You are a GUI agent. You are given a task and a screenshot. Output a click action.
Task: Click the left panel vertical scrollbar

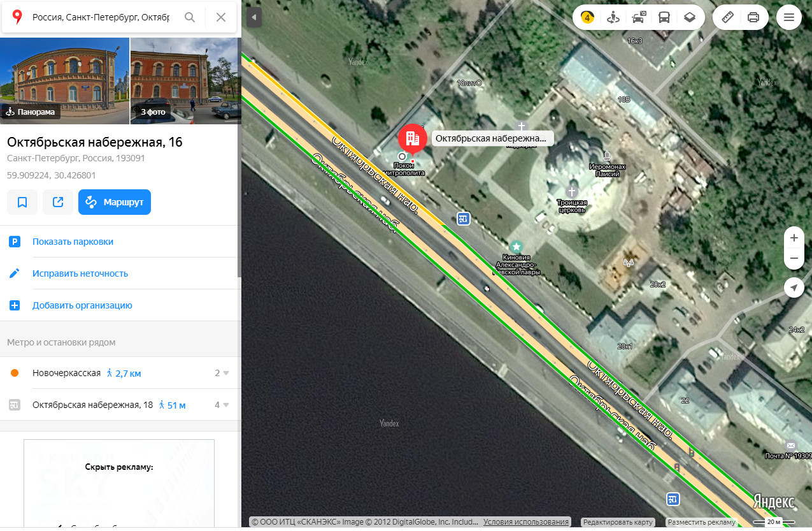coord(239,158)
